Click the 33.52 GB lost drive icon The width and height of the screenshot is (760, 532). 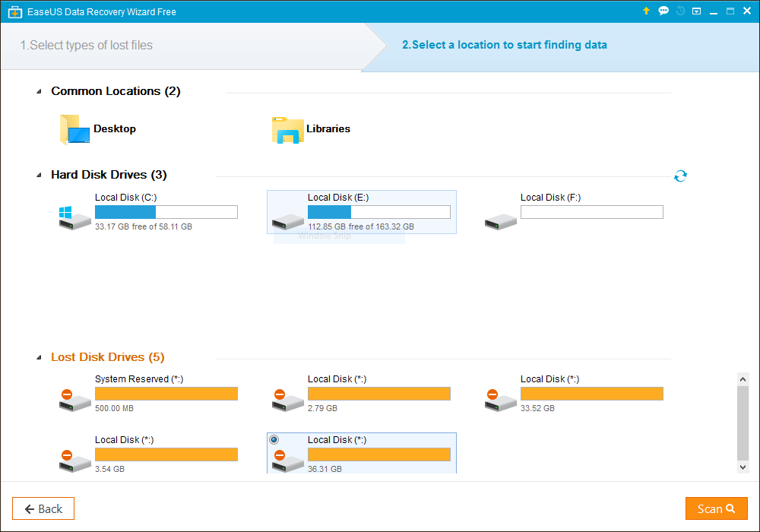(x=501, y=401)
